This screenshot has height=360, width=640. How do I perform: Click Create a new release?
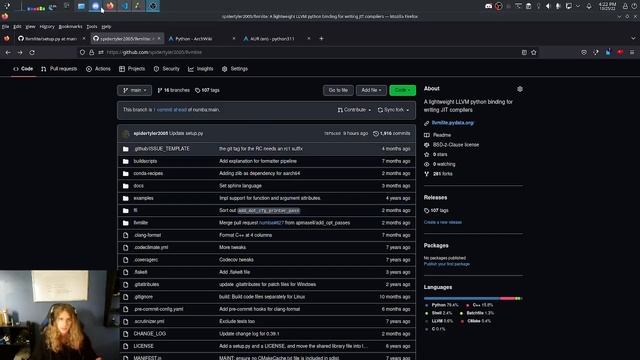443,222
